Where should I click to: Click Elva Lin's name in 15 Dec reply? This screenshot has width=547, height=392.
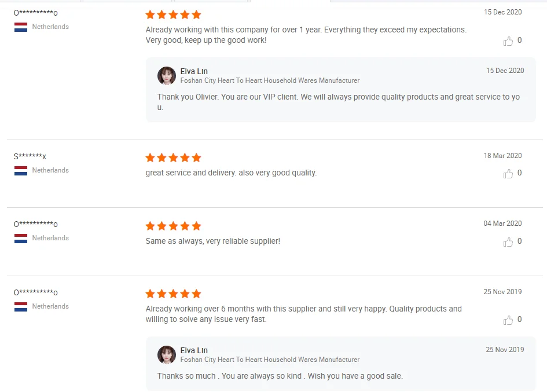pyautogui.click(x=194, y=71)
